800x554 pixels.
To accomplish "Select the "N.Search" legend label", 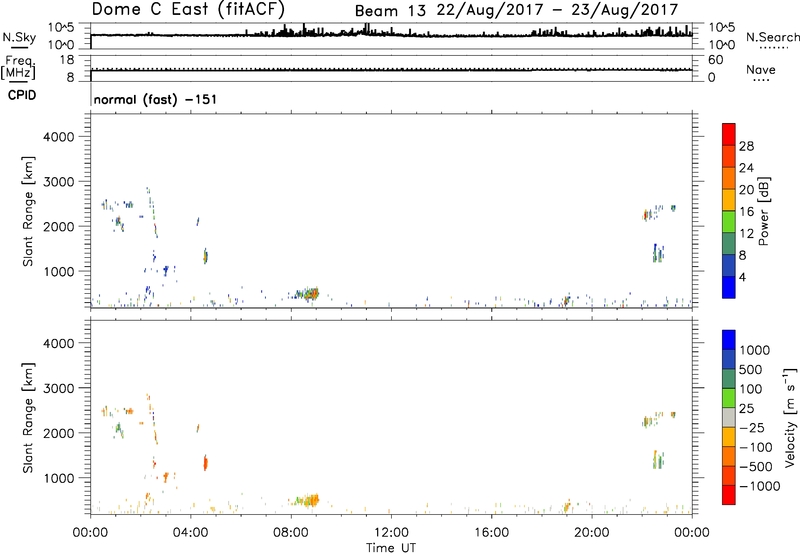I will 773,37.
